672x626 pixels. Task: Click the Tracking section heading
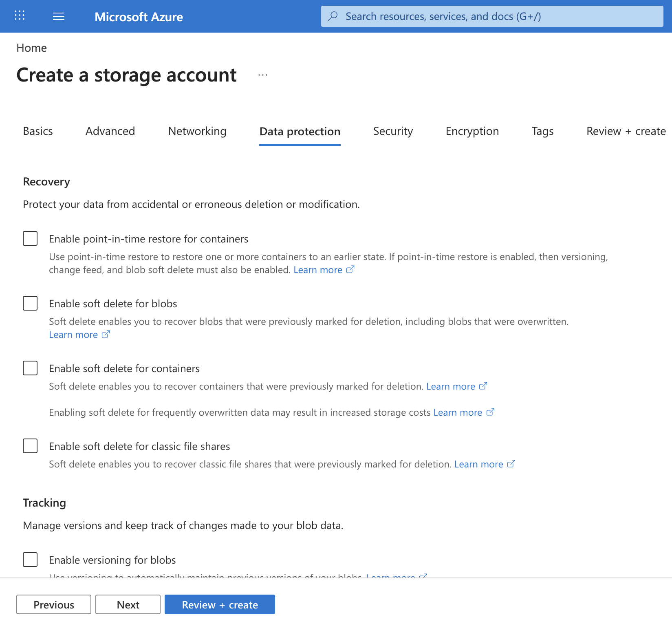click(44, 503)
